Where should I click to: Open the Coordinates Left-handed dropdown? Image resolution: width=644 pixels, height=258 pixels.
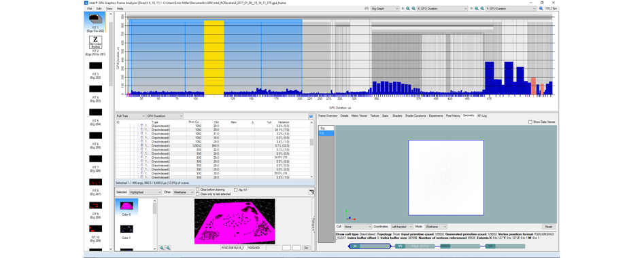pos(402,226)
